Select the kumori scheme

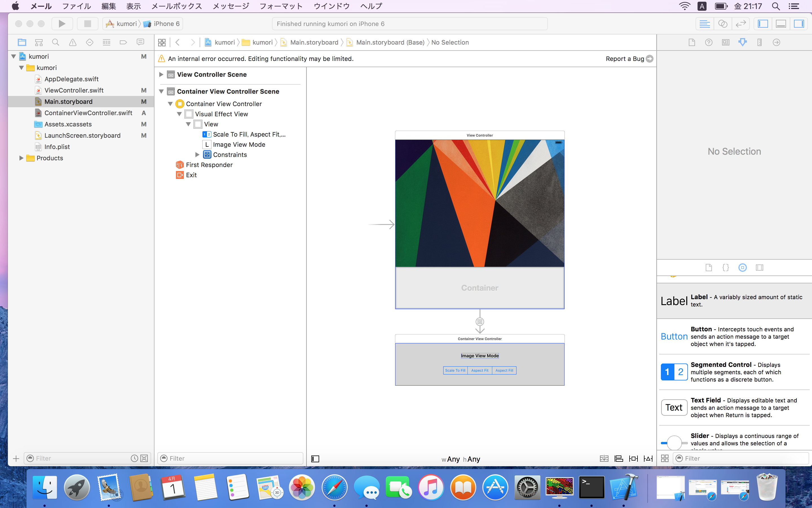[x=122, y=24]
